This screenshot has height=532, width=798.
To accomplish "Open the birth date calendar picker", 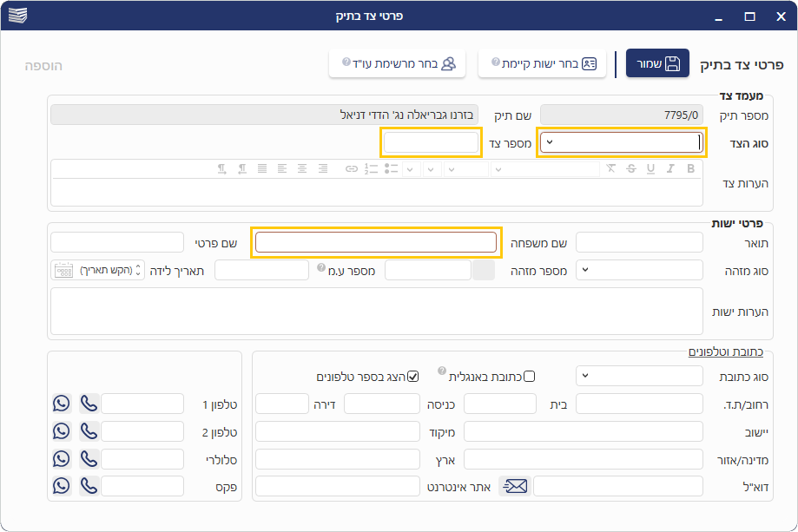I will [64, 270].
